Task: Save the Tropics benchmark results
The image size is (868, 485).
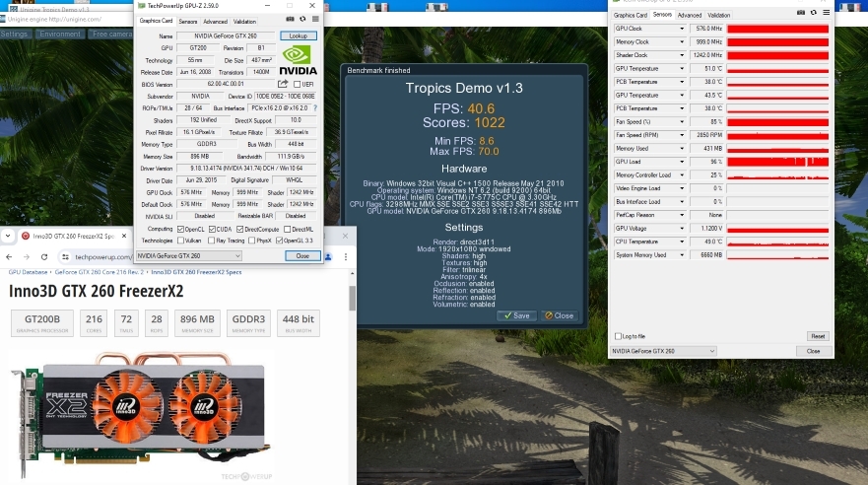Action: click(x=517, y=315)
